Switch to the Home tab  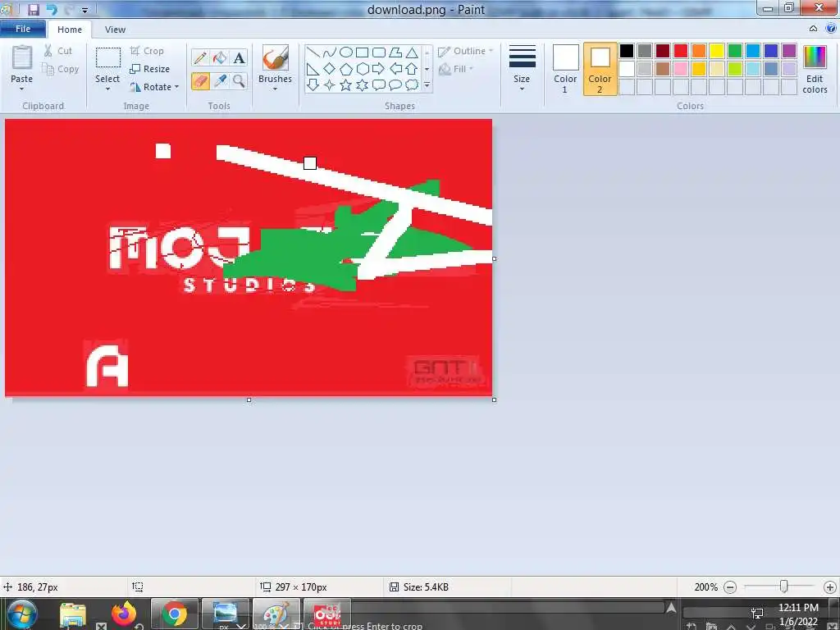click(70, 30)
